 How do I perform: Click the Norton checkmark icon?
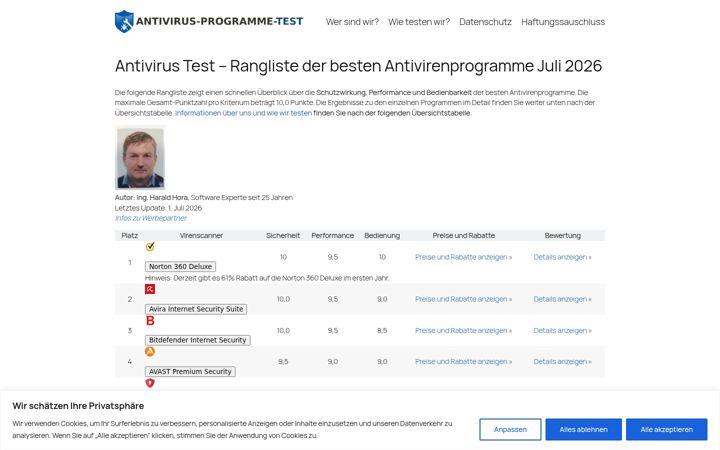[x=150, y=247]
